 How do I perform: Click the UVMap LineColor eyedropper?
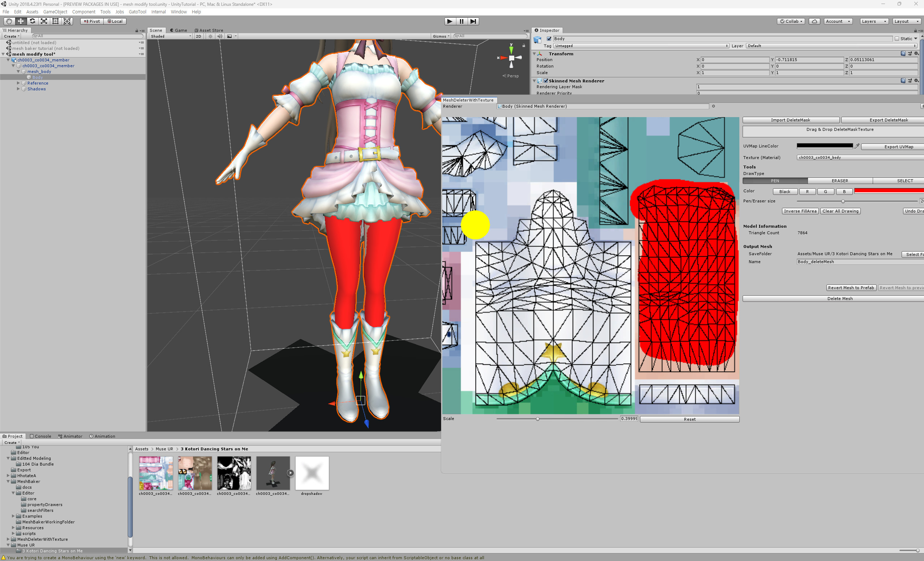pos(857,146)
